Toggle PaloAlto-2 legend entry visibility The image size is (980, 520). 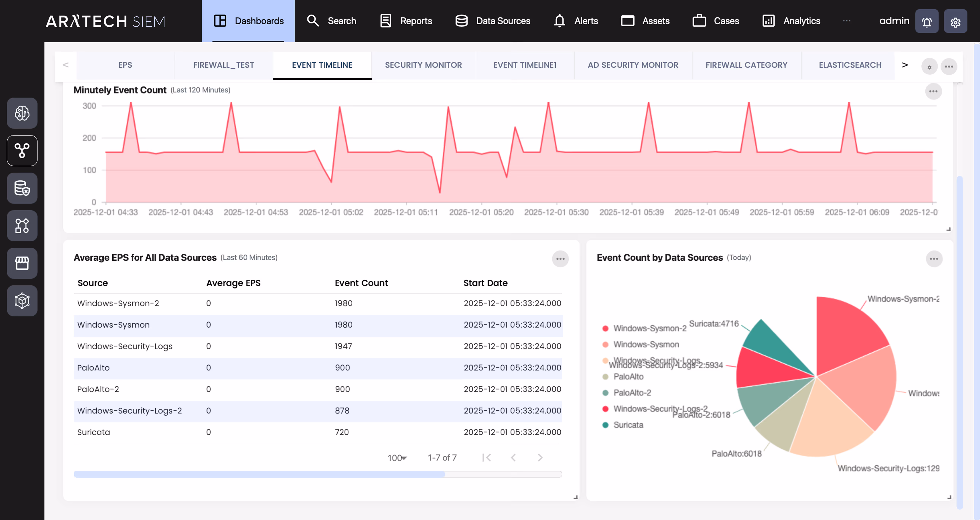631,393
